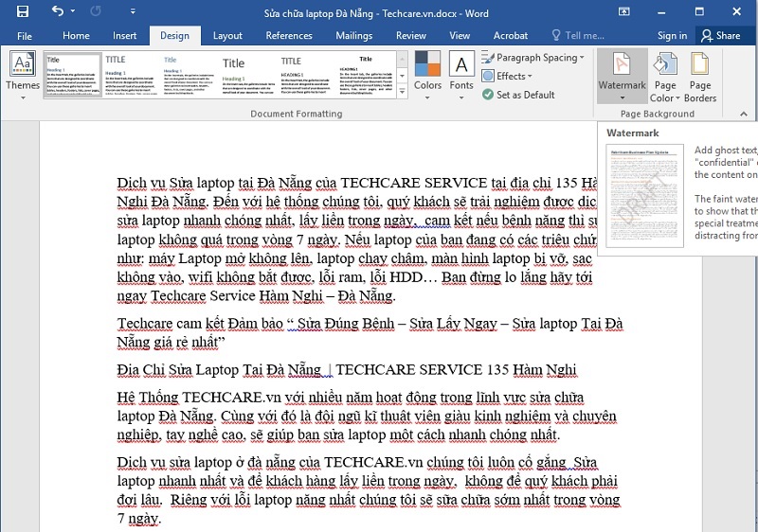Open the Themes gallery
Image resolution: width=758 pixels, height=532 pixels.
point(23,77)
